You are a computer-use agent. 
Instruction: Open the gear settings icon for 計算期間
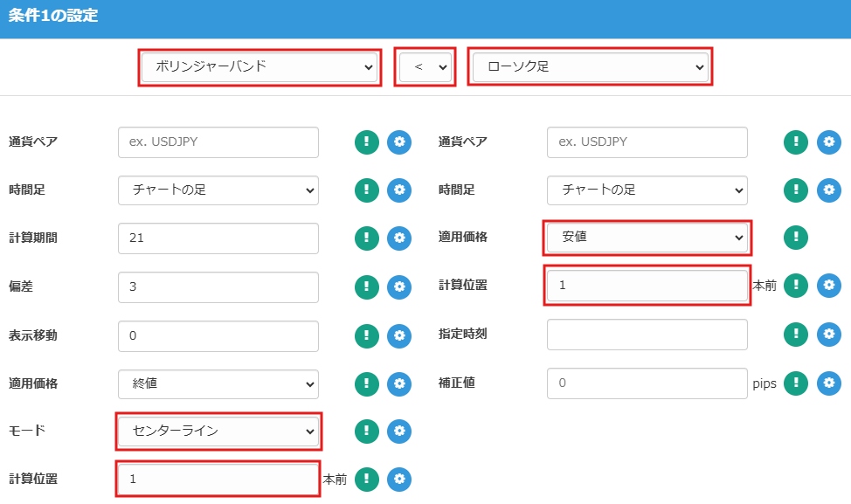tap(398, 238)
